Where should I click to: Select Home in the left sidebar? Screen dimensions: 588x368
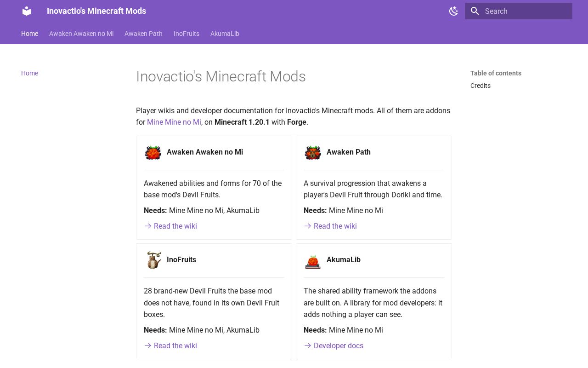[29, 73]
